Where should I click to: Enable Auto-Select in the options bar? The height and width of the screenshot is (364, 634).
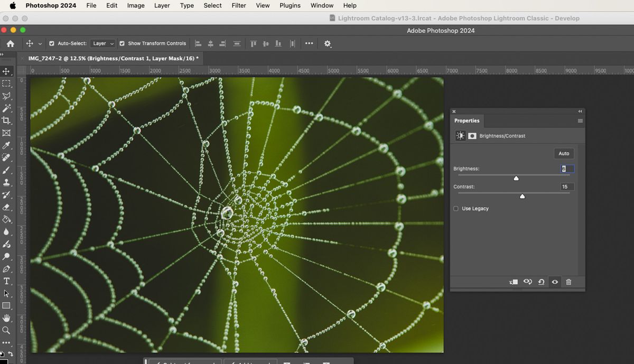pyautogui.click(x=51, y=43)
